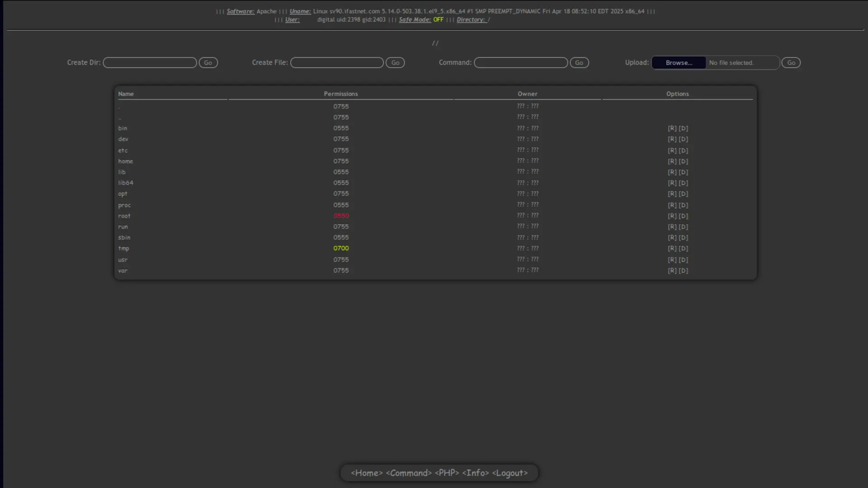Open the <Home> bottom menu item
This screenshot has width=868, height=488.
click(367, 473)
